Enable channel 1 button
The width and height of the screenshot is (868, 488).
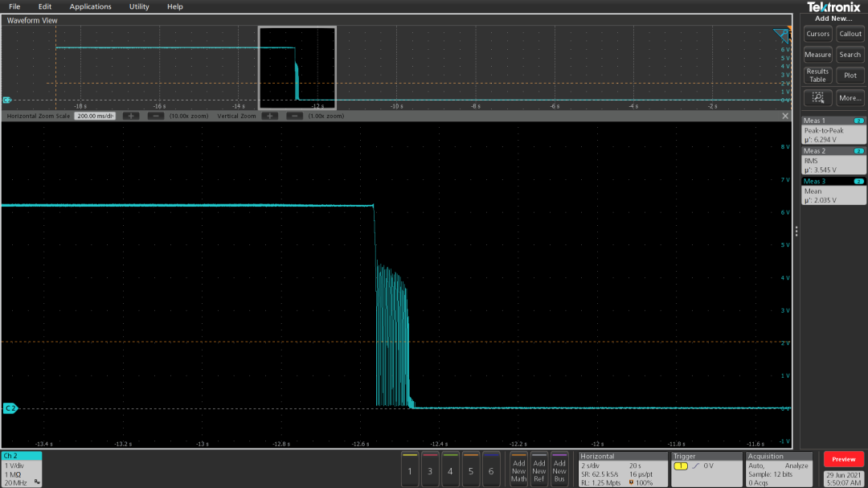coord(410,468)
